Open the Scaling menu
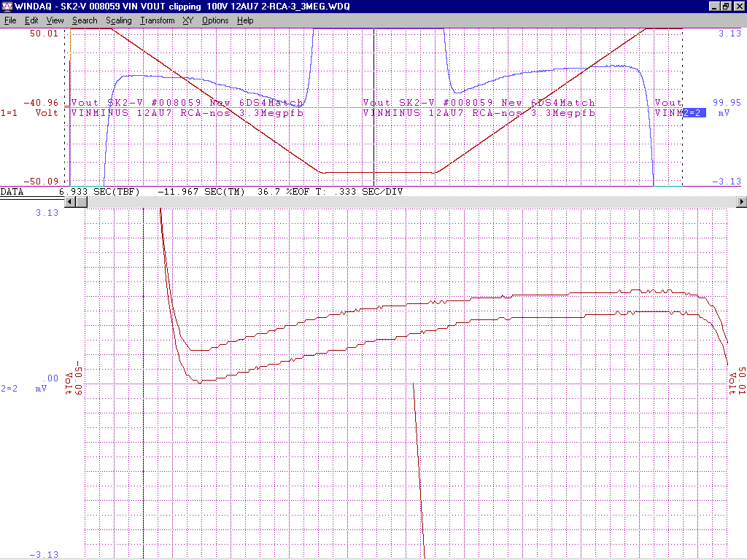Viewport: 747px width, 560px height. click(118, 20)
